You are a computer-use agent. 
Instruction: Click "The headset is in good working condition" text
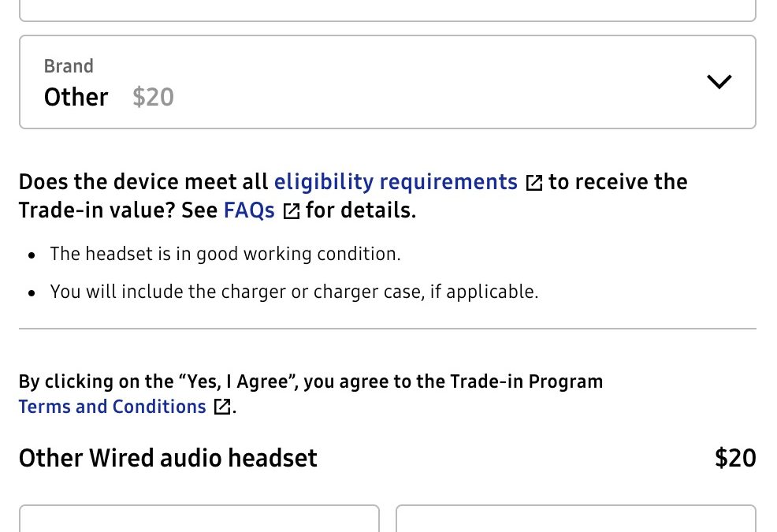(x=225, y=254)
